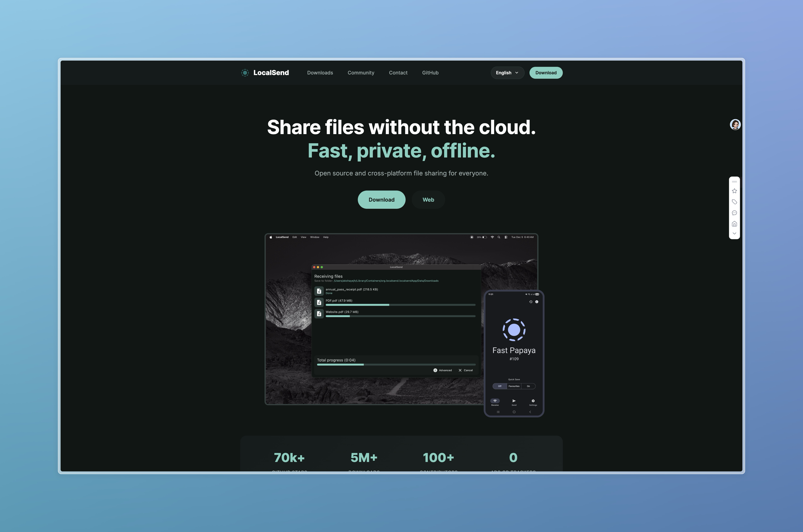Click the large Download button below the tagline

(381, 199)
